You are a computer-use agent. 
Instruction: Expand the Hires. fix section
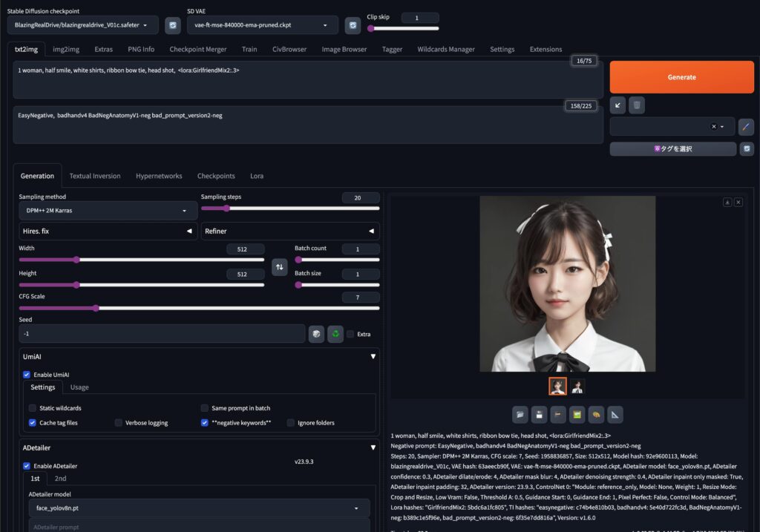(x=108, y=231)
